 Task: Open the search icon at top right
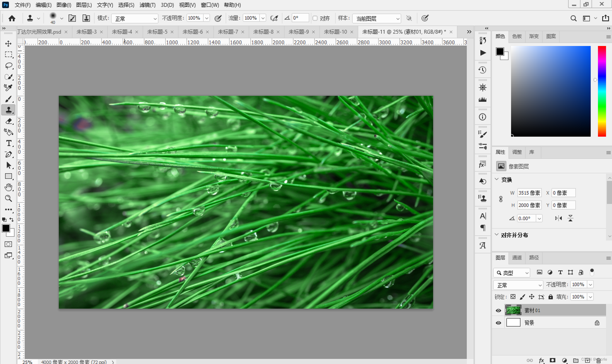pyautogui.click(x=573, y=18)
